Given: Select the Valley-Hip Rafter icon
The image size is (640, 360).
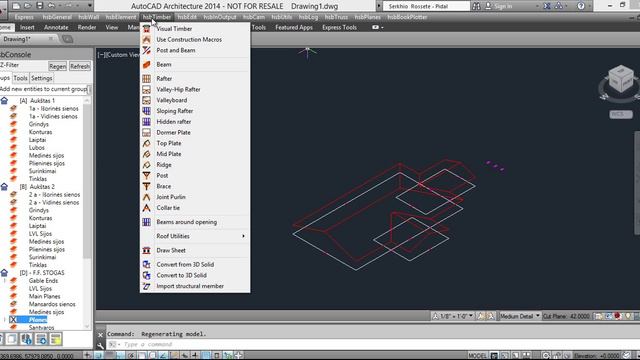Looking at the screenshot, I should point(147,89).
